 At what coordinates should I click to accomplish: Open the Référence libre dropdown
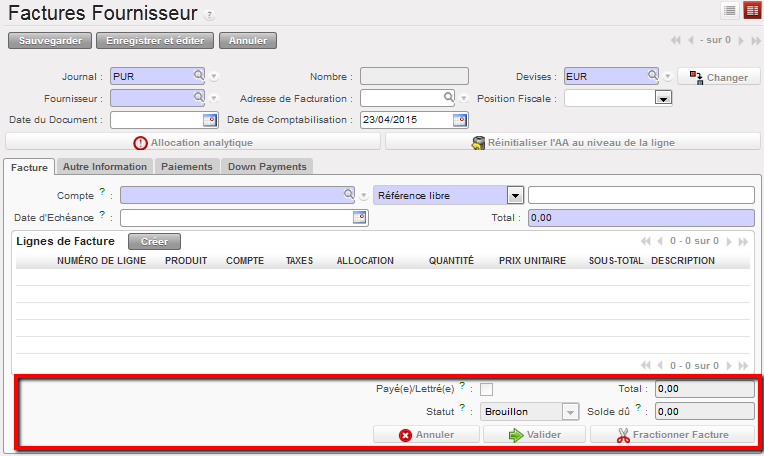click(x=515, y=195)
